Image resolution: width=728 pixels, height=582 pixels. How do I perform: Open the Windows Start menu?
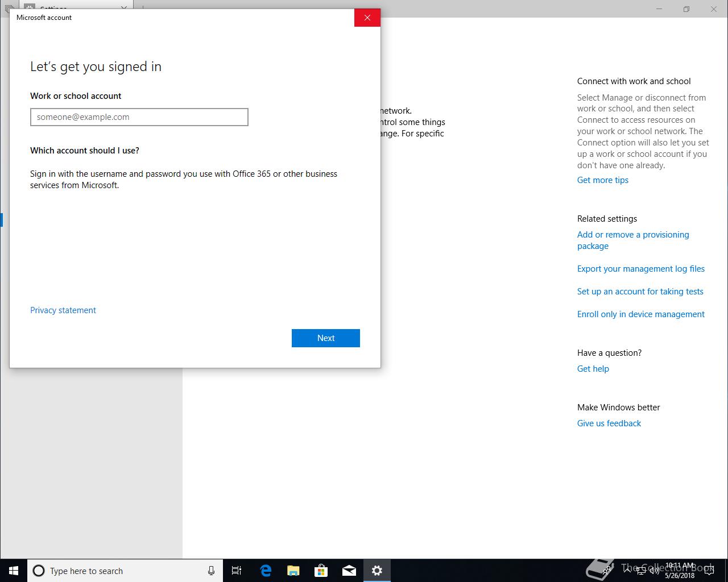pos(14,571)
